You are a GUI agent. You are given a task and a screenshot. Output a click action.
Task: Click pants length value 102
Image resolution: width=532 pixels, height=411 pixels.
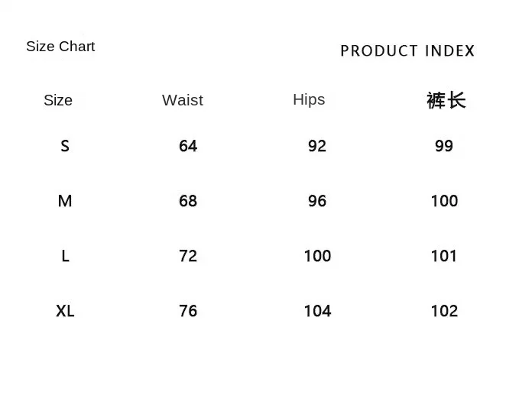click(x=444, y=311)
